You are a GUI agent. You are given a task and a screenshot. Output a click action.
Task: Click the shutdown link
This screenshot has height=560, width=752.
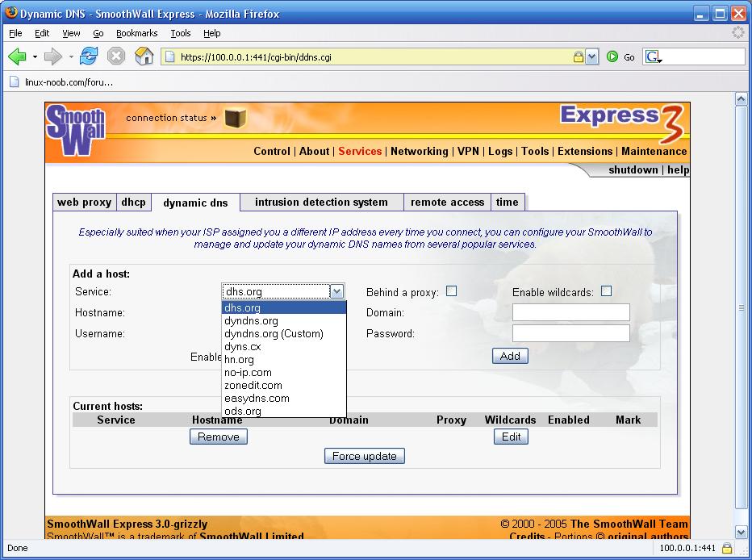(x=633, y=169)
